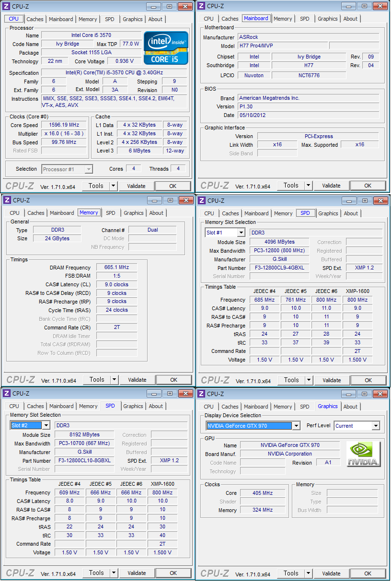392x585 pixels.
Task: Select the SPD tab in the Mainboard window
Action: (305, 19)
